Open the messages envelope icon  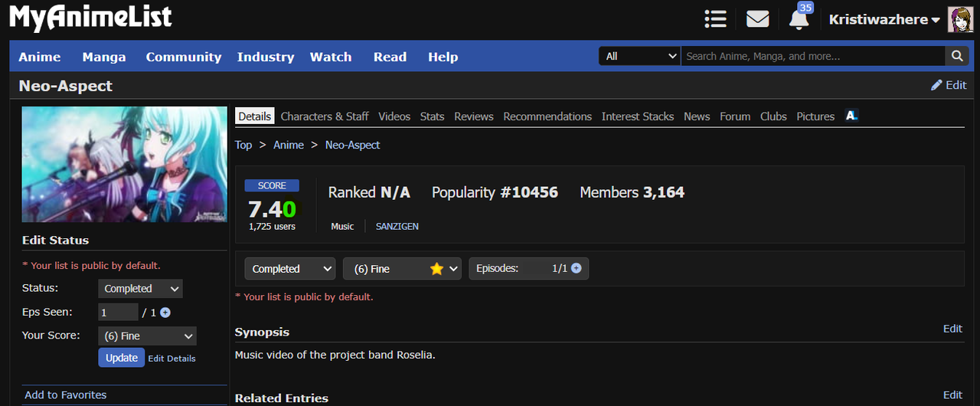757,19
